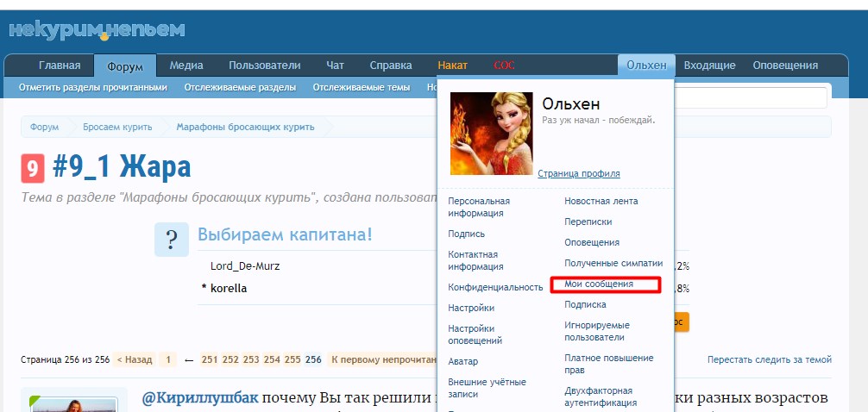This screenshot has height=412, width=868.
Task: Open Контактная информация entry
Action: point(475,260)
